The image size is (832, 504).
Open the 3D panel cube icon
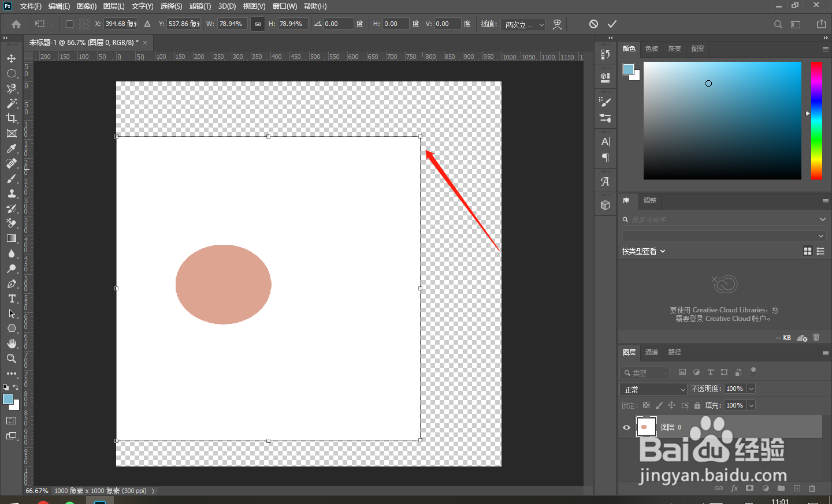point(605,205)
